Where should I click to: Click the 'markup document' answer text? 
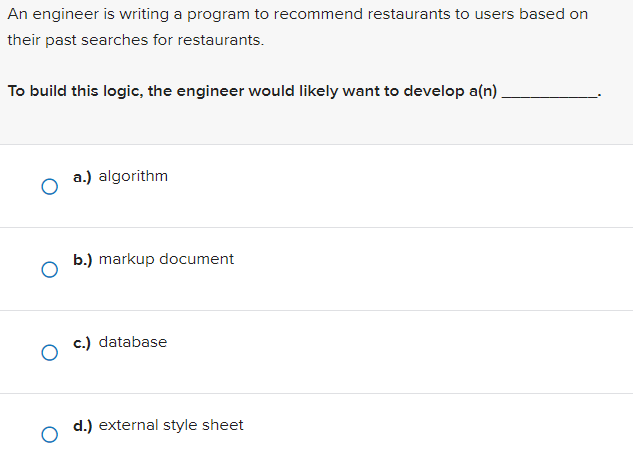pyautogui.click(x=166, y=259)
